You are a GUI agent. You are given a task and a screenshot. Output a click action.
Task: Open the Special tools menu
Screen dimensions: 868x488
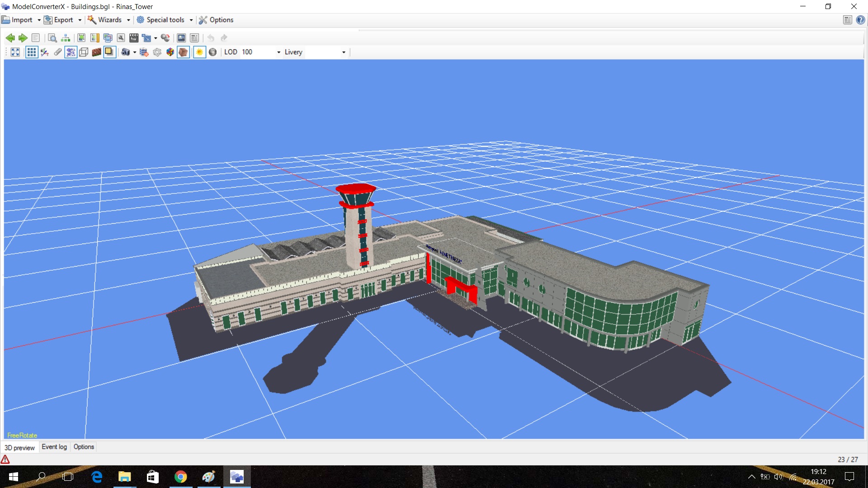pos(165,20)
